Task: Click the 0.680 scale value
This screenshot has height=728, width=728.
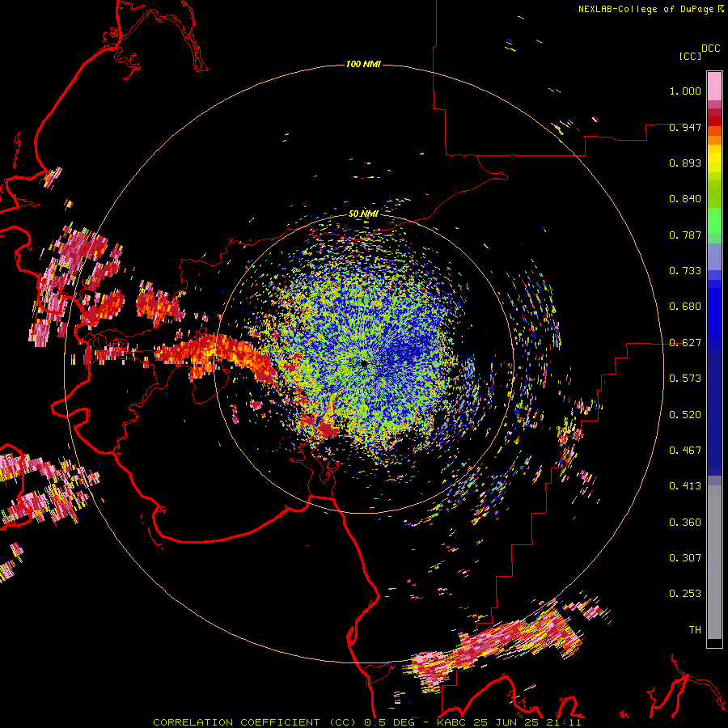Action: pyautogui.click(x=685, y=307)
